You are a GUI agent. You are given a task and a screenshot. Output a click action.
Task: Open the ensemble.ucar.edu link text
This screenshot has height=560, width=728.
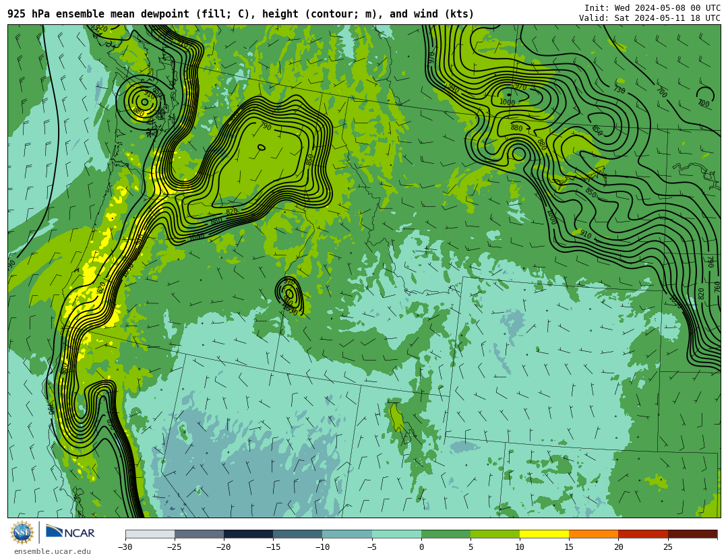pos(53,552)
